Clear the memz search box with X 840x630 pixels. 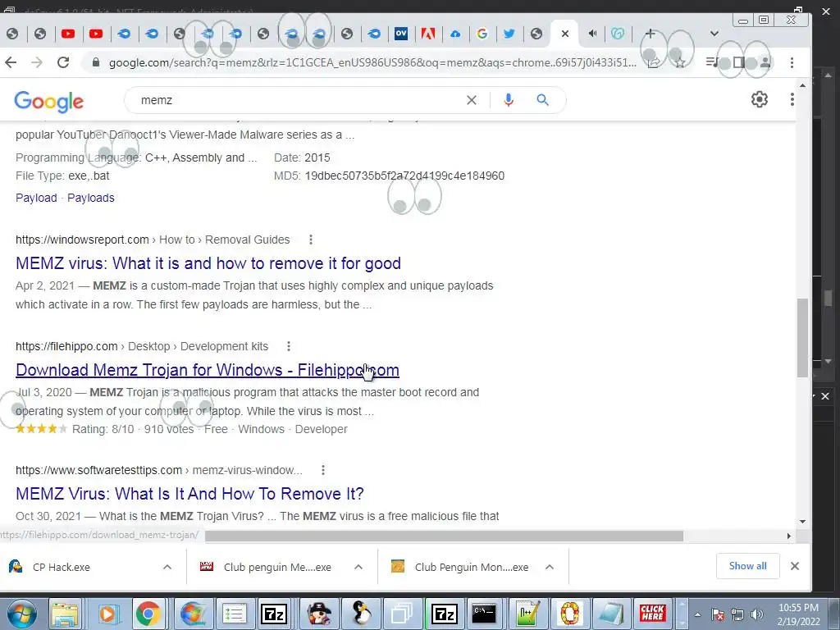coord(472,100)
